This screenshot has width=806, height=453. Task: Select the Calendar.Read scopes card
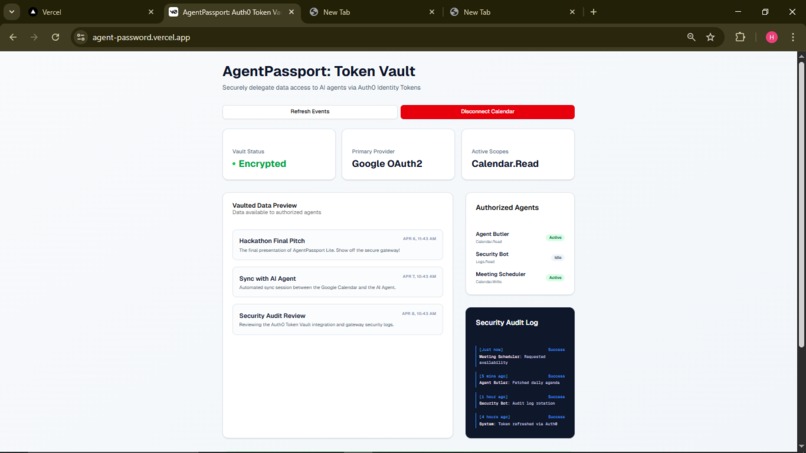tap(518, 154)
